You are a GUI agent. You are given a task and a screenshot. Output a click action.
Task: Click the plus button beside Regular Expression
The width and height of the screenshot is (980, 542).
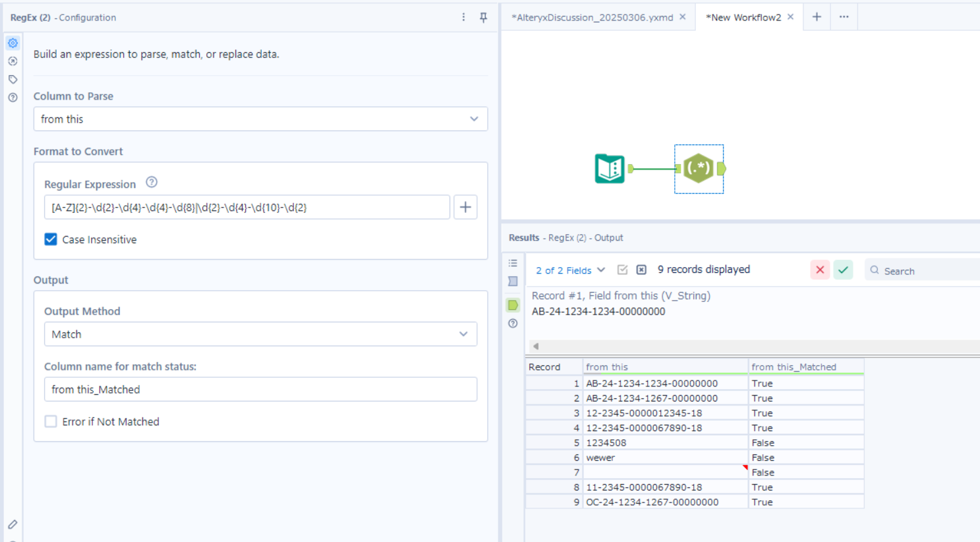pos(465,206)
